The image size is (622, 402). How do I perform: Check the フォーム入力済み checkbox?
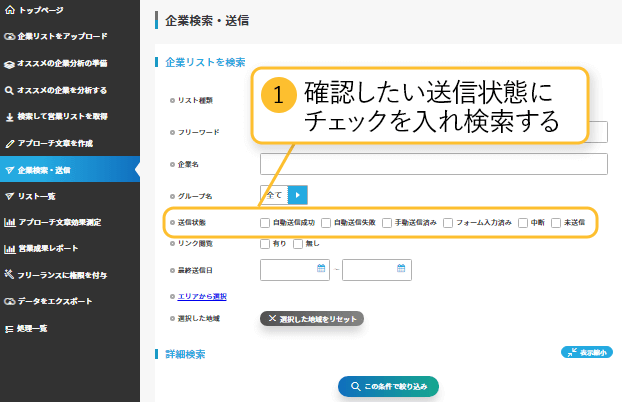click(x=448, y=223)
